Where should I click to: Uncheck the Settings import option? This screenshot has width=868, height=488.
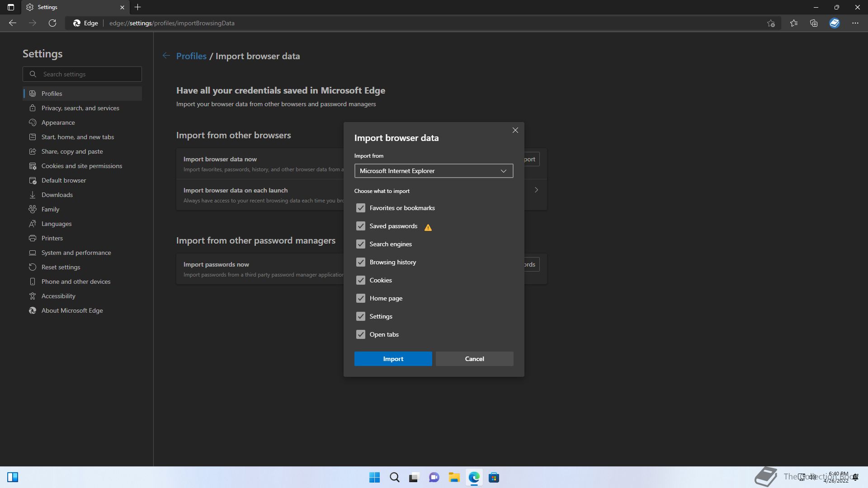click(x=360, y=316)
